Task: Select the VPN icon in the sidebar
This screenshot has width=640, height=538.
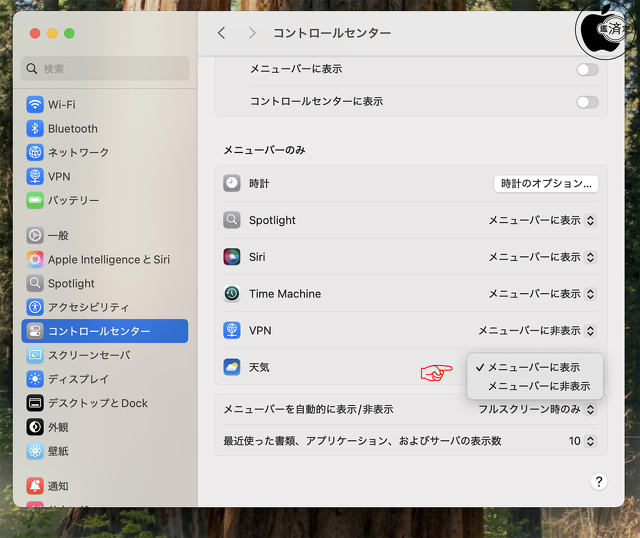Action: click(x=35, y=176)
